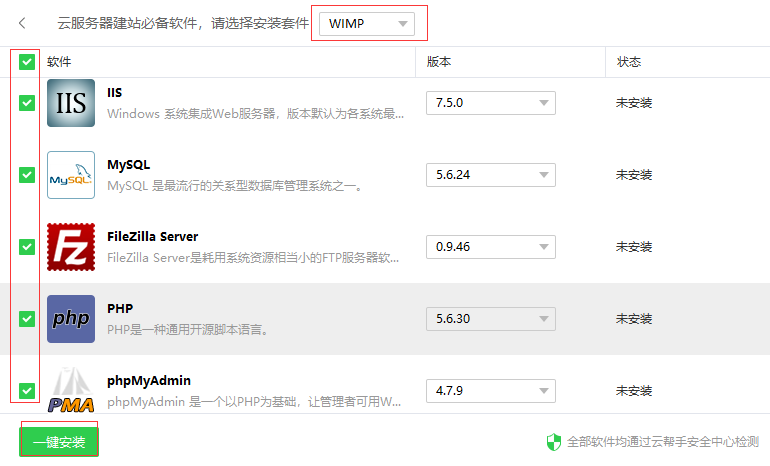Screen dimensions: 770x466
Task: Open FileZilla version dropdown showing 0.9.46
Action: (491, 247)
